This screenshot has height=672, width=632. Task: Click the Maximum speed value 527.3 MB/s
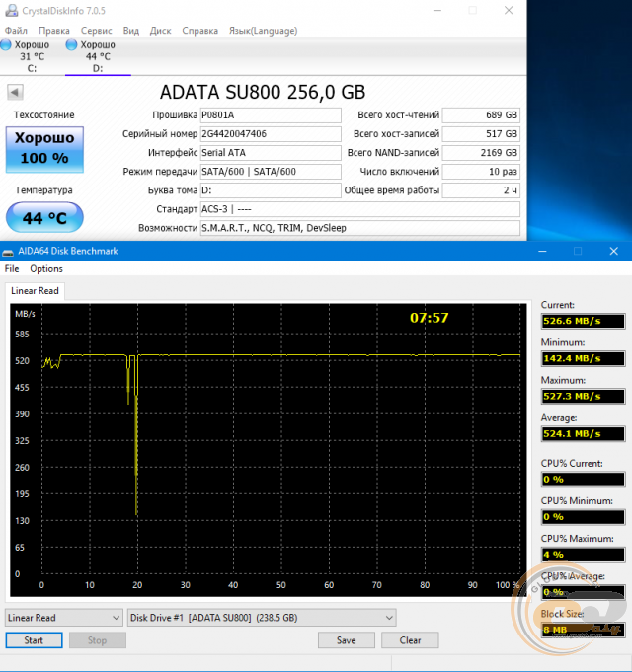[x=584, y=397]
